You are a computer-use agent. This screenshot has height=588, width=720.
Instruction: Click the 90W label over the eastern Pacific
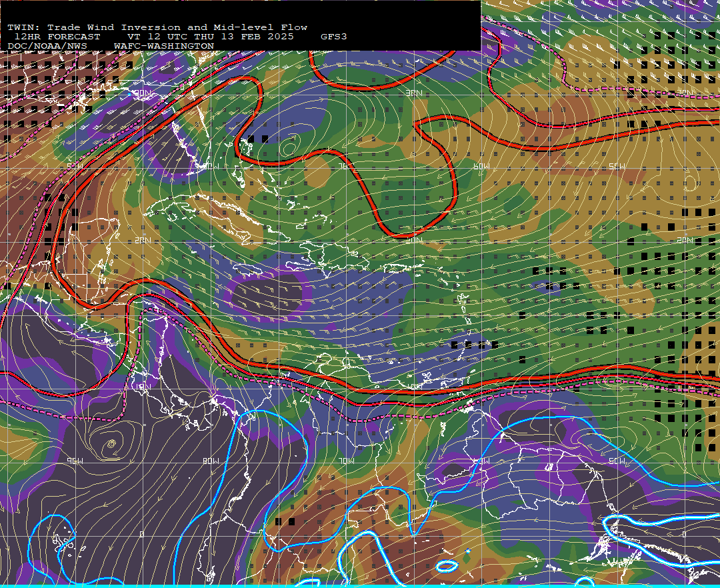click(x=75, y=461)
